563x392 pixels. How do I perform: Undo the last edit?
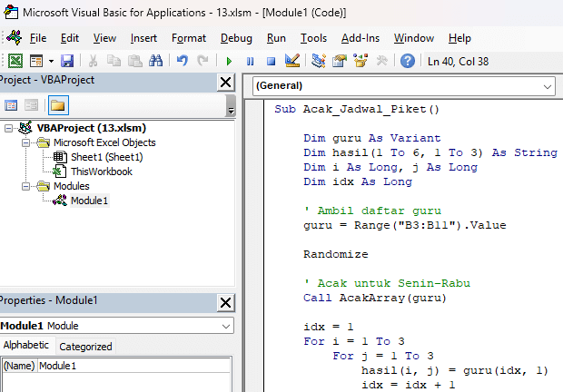182,61
